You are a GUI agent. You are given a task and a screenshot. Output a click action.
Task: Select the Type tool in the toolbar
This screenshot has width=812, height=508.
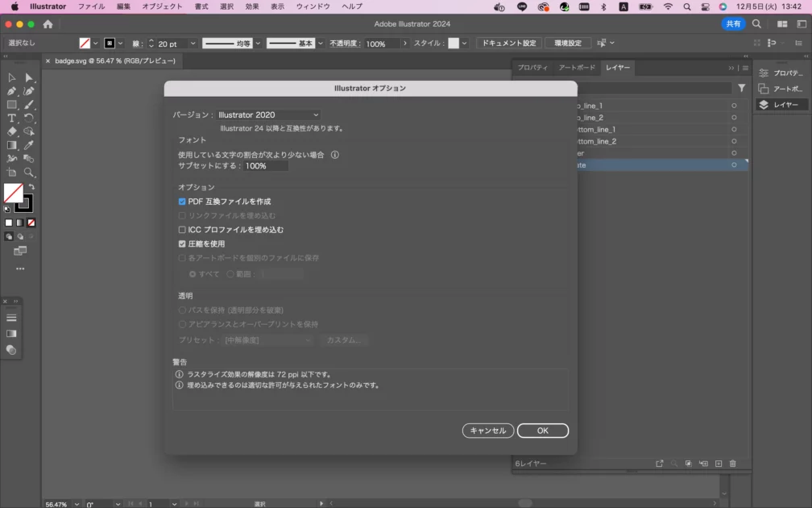pos(12,119)
